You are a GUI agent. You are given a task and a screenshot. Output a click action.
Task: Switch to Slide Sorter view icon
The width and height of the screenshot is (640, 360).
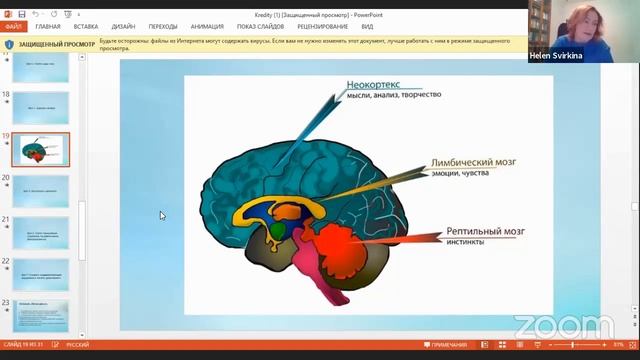tap(502, 345)
